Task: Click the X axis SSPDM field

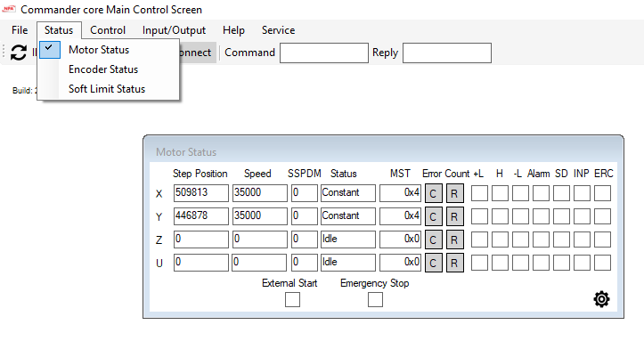Action: pyautogui.click(x=305, y=193)
